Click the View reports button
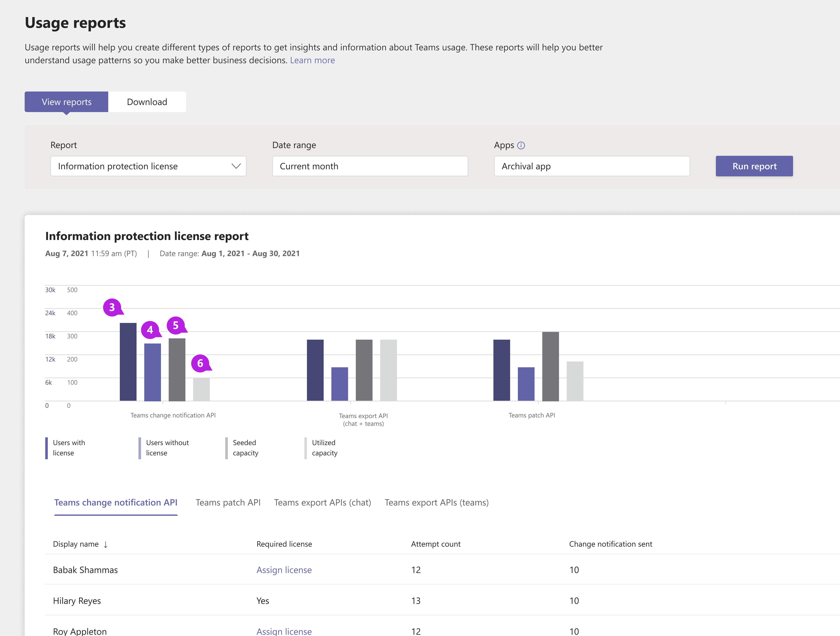Viewport: 840px width, 636px height. [x=66, y=102]
